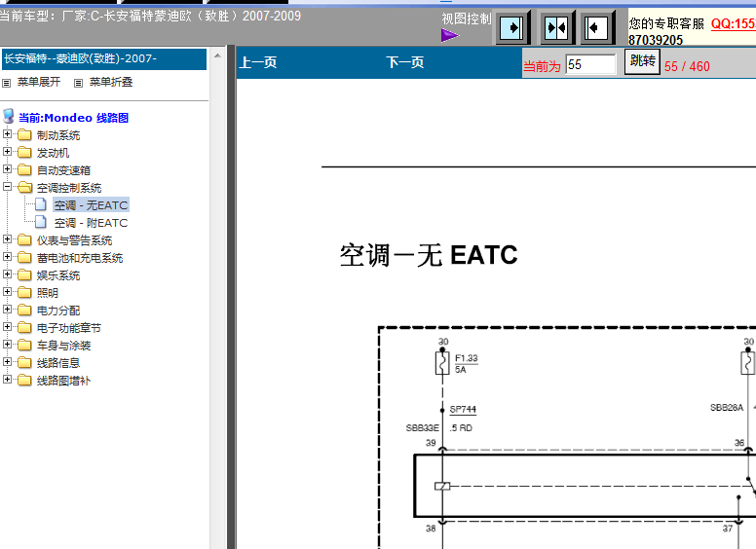This screenshot has height=549, width=756.
Task: Click the 电子功能章节 folder icon
Action: [x=24, y=327]
